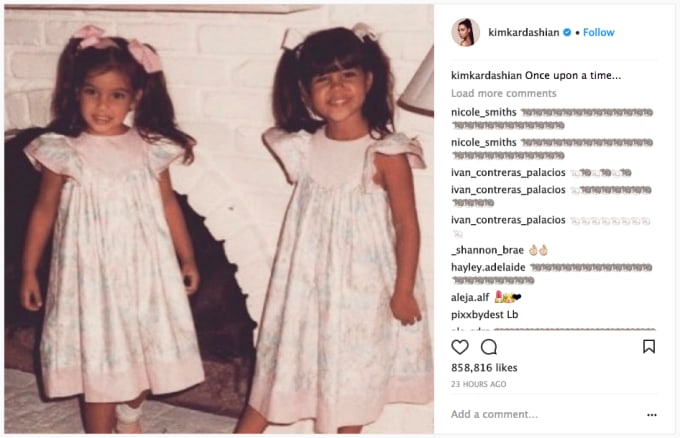Open kimkardashian username in the caption
This screenshot has width=680, height=438.
[486, 75]
